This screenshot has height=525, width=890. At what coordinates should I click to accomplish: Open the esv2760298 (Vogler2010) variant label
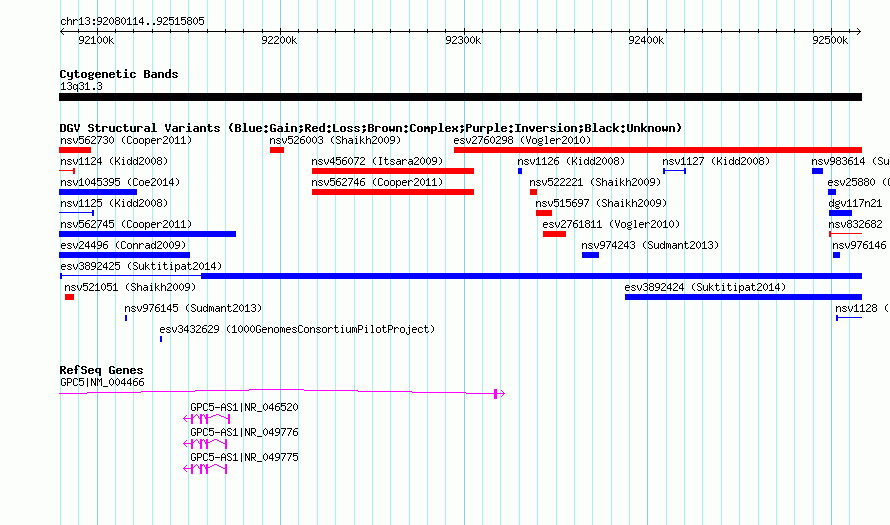tap(522, 140)
